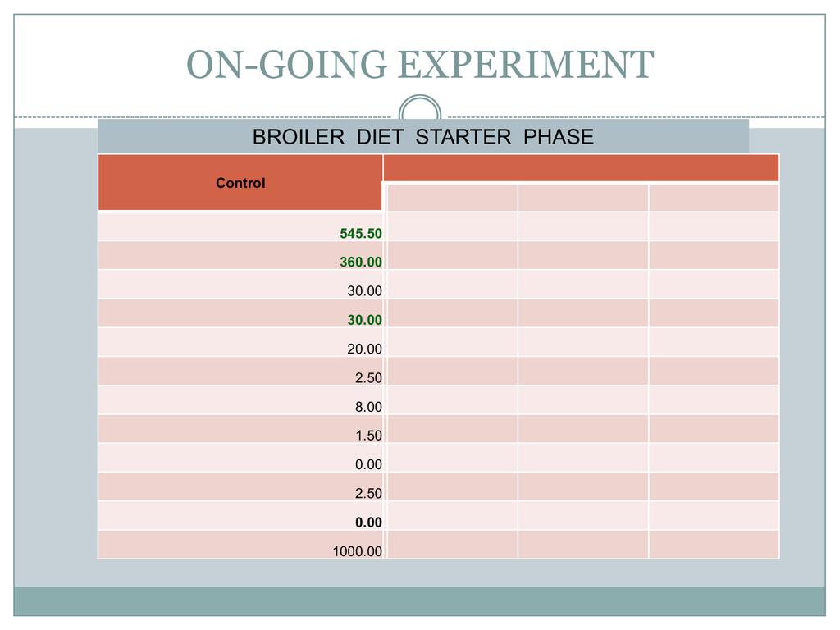This screenshot has height=630, width=840.
Task: Click the ON-GOING EXPERIMENT slide title
Action: point(419,65)
